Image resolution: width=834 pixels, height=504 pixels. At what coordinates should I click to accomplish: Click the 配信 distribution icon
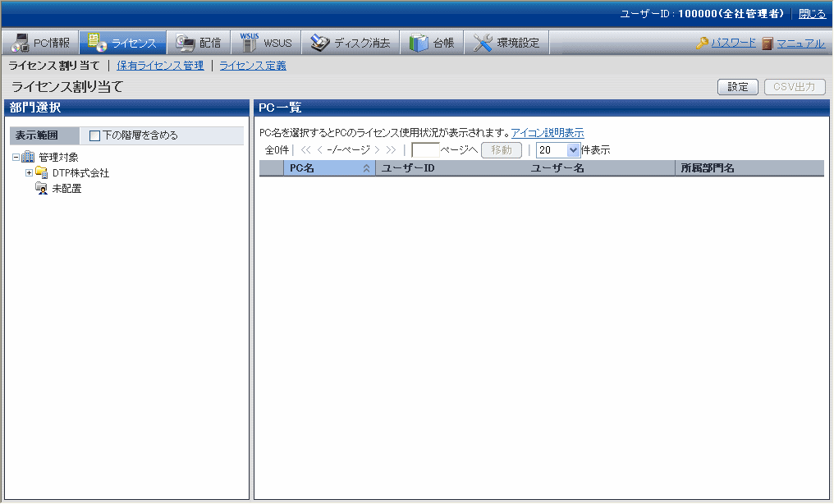tap(186, 43)
